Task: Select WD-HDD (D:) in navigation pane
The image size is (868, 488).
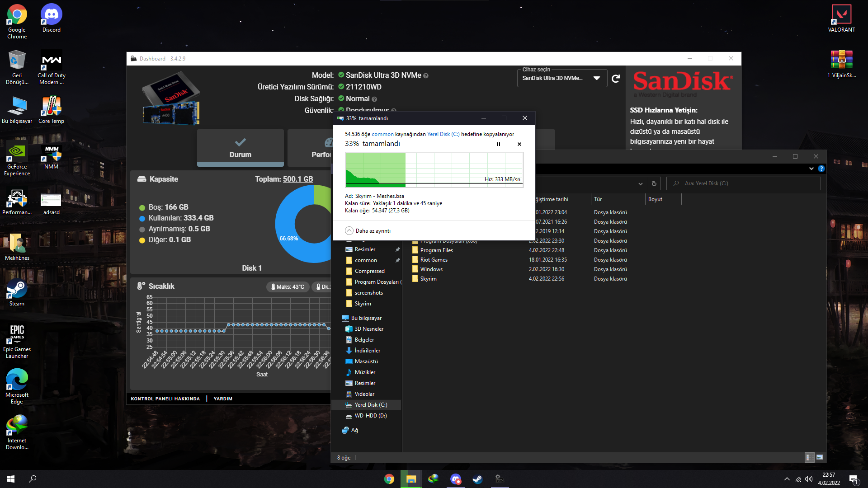Action: (x=370, y=416)
